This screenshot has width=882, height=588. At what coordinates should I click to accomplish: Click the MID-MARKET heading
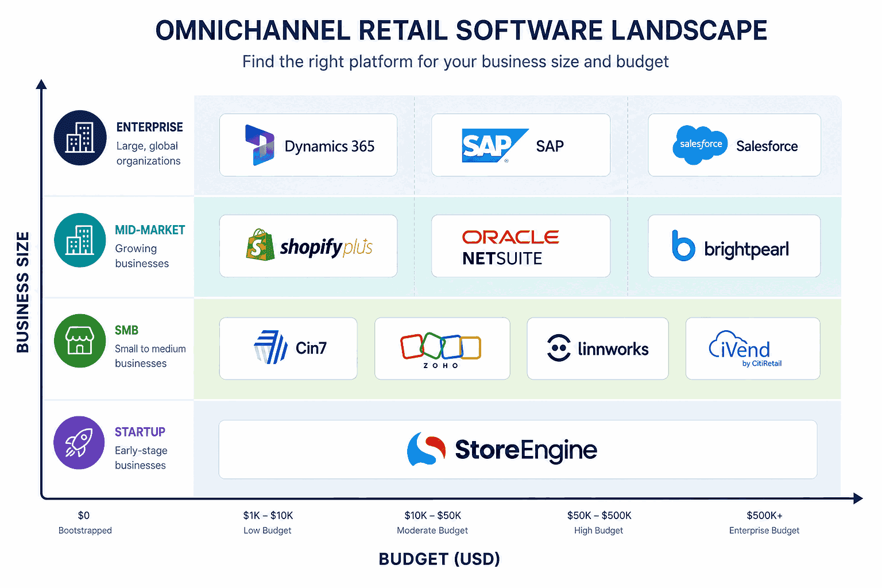pyautogui.click(x=150, y=230)
